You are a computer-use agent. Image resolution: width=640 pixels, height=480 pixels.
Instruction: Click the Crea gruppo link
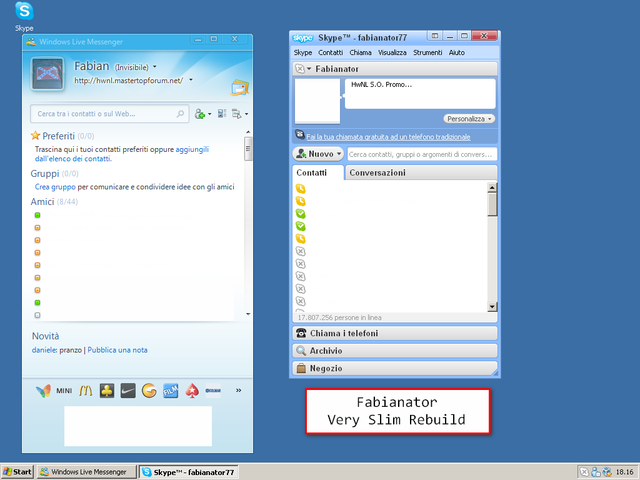(55, 187)
